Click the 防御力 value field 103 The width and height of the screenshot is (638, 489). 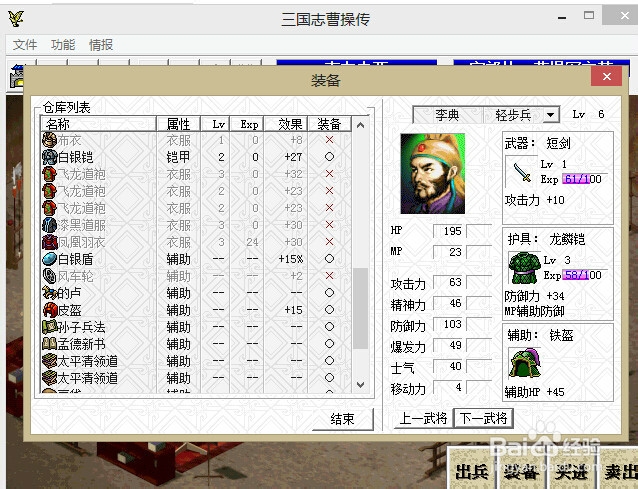point(449,324)
